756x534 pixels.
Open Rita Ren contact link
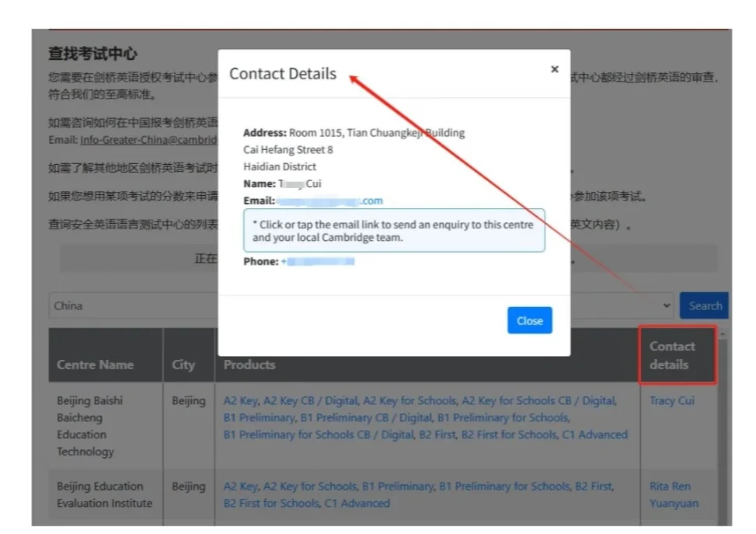(x=670, y=487)
